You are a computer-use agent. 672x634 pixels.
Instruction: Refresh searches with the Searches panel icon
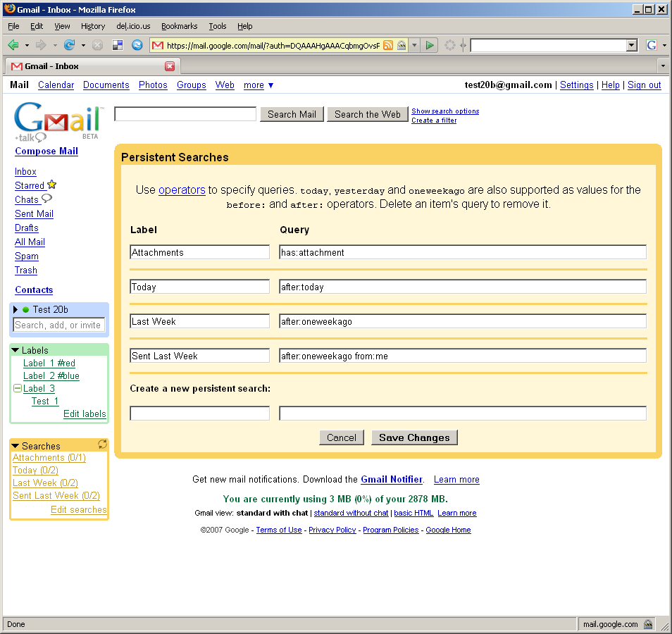click(102, 445)
